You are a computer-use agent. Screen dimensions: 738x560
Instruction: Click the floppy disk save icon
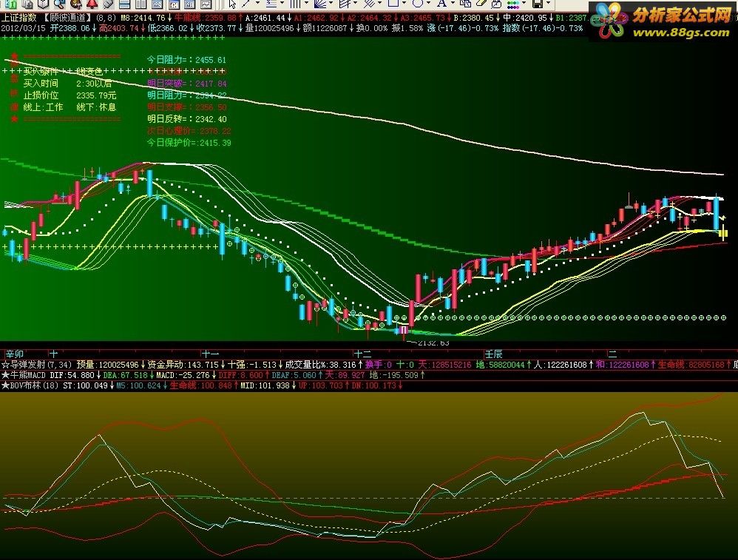click(x=538, y=4)
